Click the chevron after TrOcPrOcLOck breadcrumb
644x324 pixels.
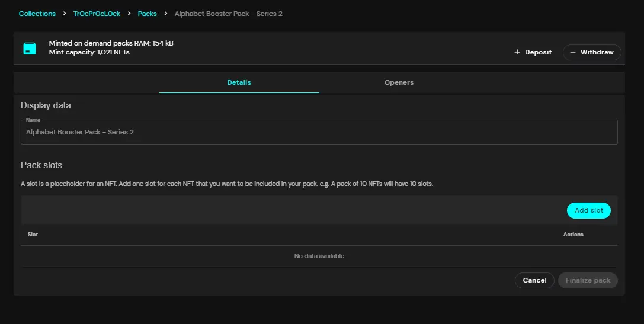129,14
